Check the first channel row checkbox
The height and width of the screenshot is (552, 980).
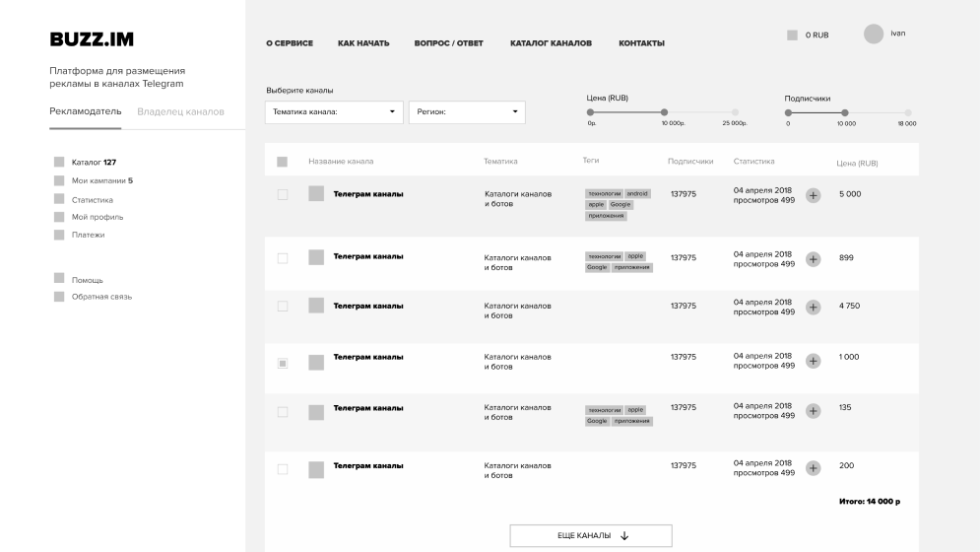click(283, 195)
